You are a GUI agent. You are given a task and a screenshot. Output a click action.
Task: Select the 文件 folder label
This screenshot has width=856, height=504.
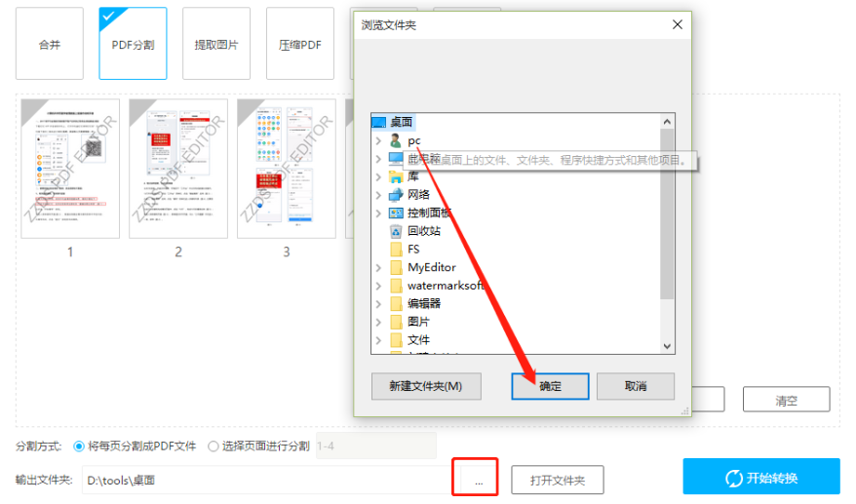pos(418,340)
